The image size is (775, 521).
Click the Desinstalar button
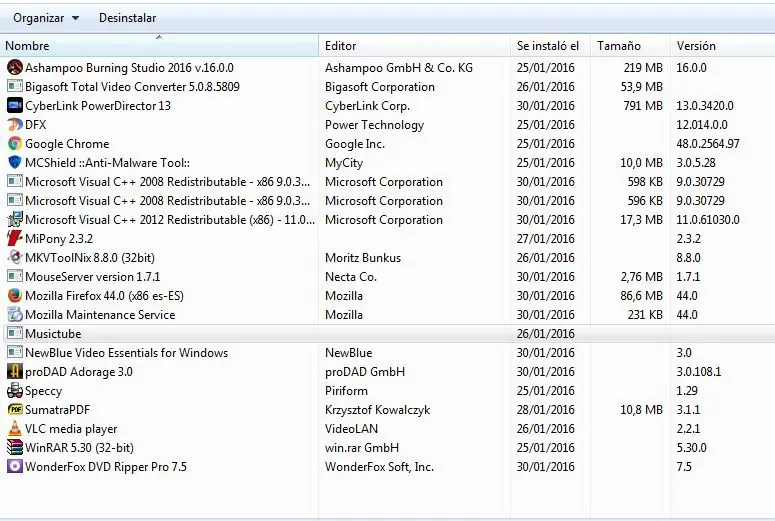pos(128,18)
